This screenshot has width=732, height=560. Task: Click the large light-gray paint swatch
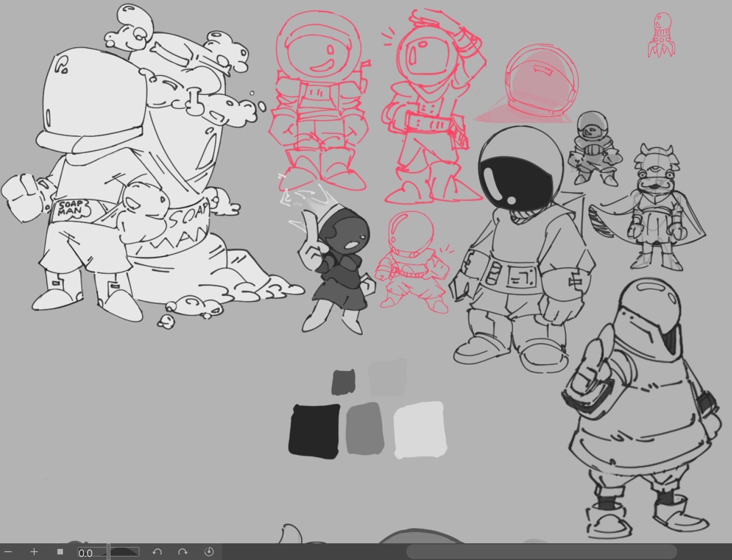click(420, 430)
